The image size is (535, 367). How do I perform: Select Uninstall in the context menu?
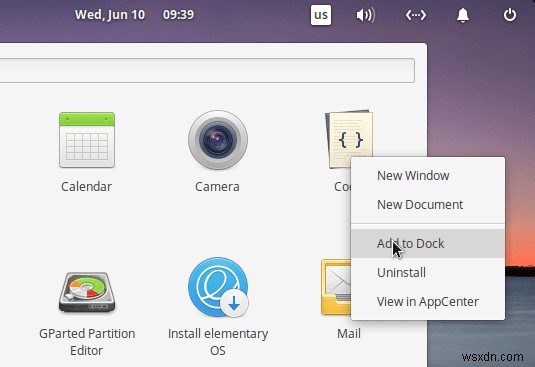(428, 273)
